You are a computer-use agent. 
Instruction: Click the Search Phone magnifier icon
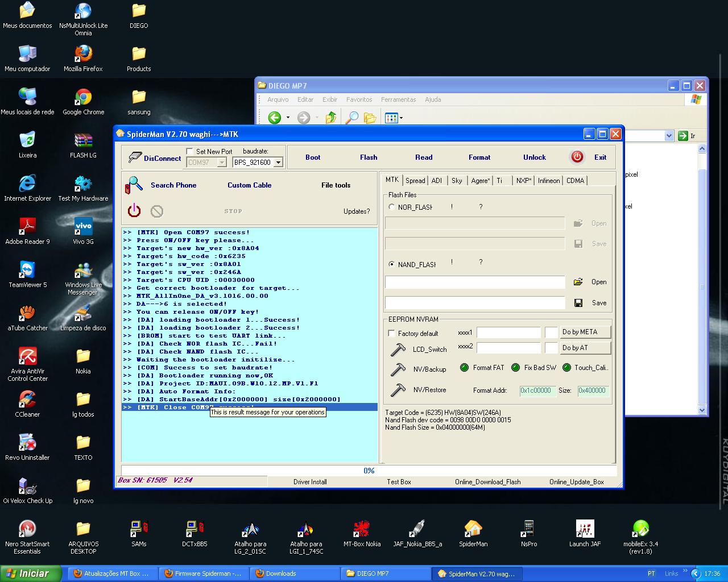[x=134, y=185]
